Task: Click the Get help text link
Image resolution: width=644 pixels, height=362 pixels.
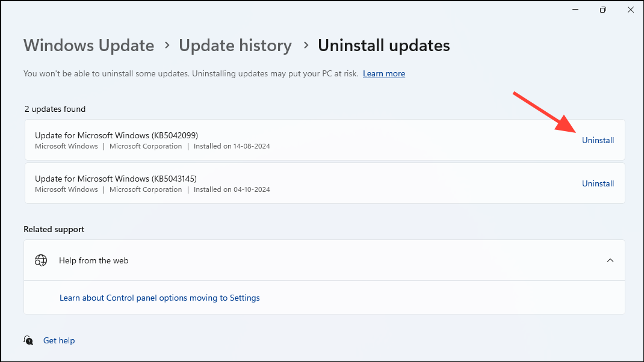Action: tap(58, 340)
